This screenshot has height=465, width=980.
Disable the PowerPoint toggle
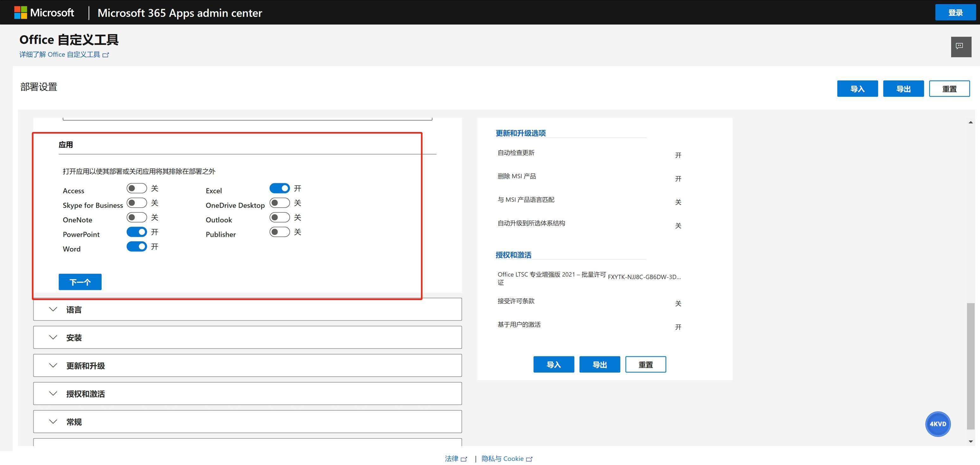coord(136,232)
